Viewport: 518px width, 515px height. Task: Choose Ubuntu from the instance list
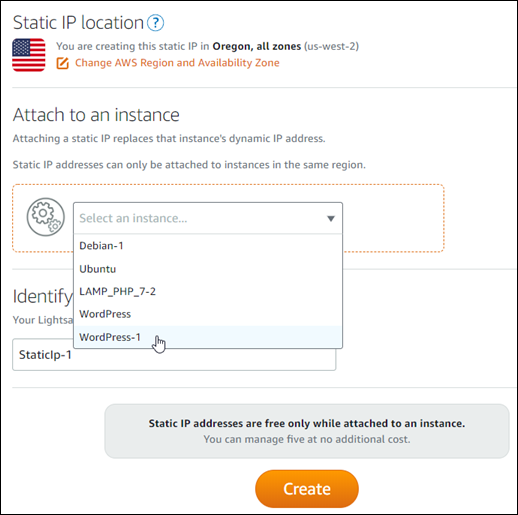point(208,269)
